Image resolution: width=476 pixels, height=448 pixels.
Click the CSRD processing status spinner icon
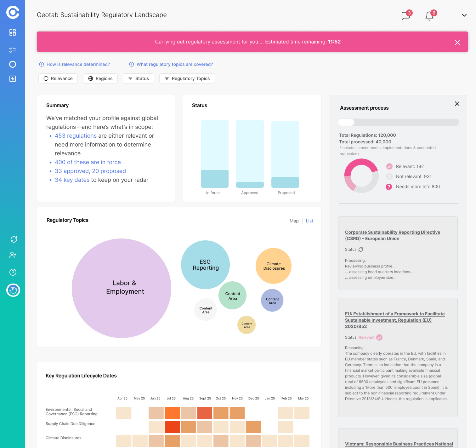pyautogui.click(x=361, y=250)
